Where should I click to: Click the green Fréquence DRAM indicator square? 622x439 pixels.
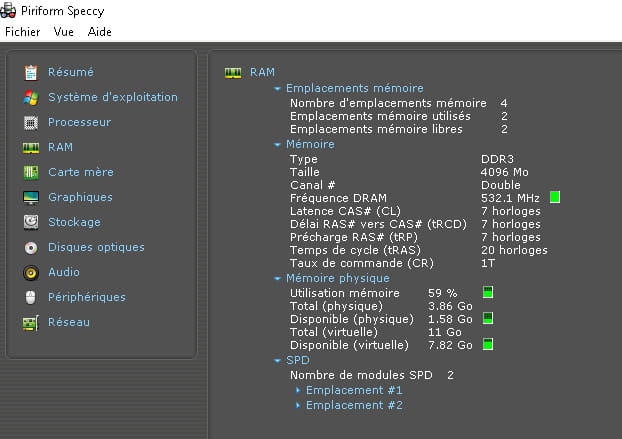coord(555,198)
